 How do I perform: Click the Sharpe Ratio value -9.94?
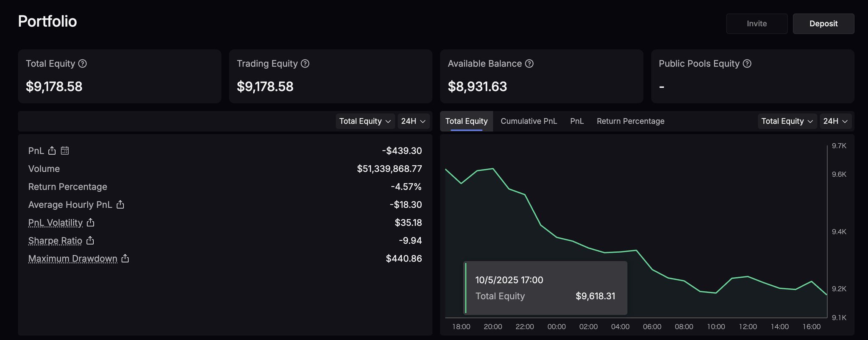coord(410,240)
